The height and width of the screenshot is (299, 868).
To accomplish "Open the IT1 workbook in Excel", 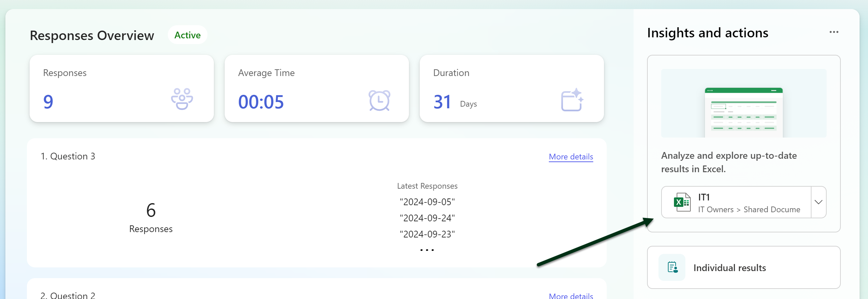I will (736, 202).
